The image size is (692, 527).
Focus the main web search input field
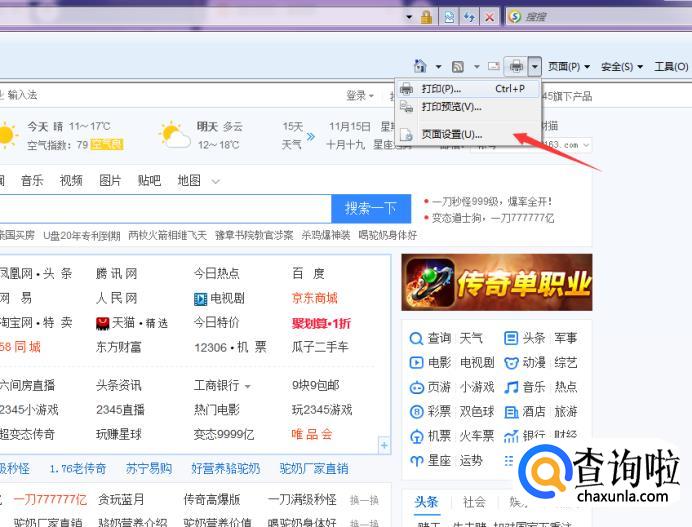point(164,208)
